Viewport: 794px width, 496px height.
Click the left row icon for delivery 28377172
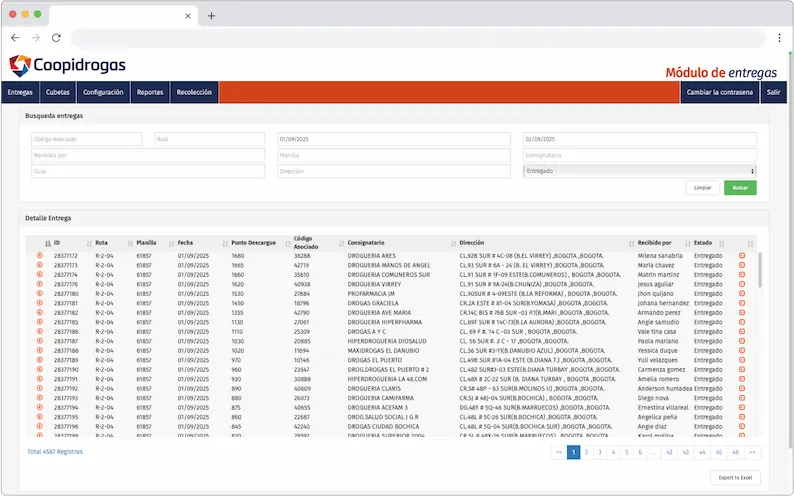coord(40,256)
